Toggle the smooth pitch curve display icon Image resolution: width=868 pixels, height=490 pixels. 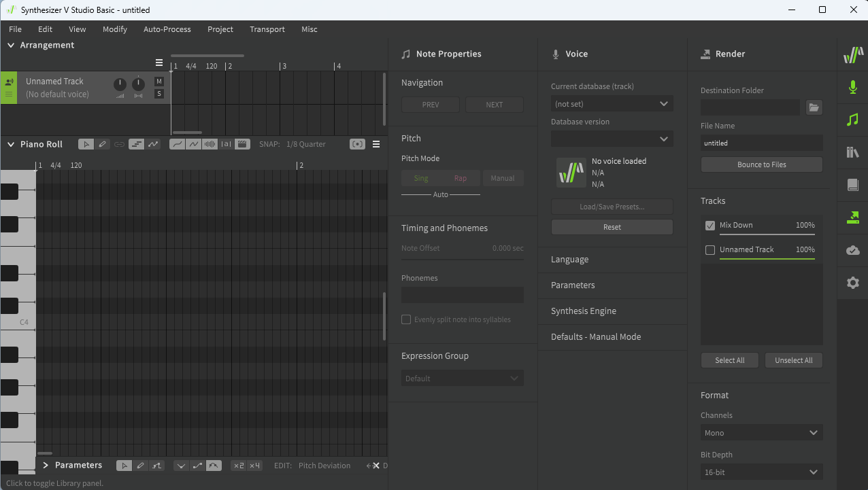[177, 144]
